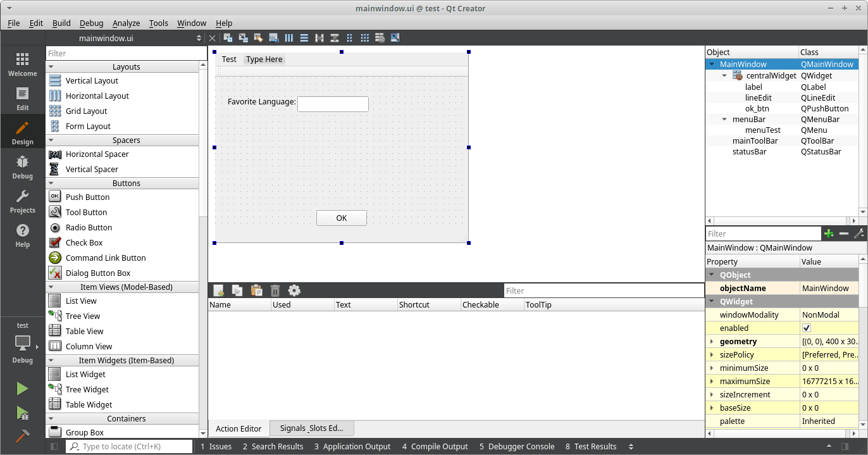The image size is (868, 455).
Task: Click the Break Layout toolbar icon
Action: (380, 37)
